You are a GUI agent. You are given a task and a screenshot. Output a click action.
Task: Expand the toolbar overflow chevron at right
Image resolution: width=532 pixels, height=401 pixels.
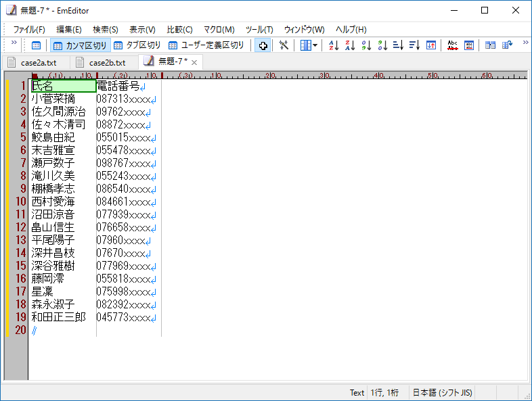point(525,42)
